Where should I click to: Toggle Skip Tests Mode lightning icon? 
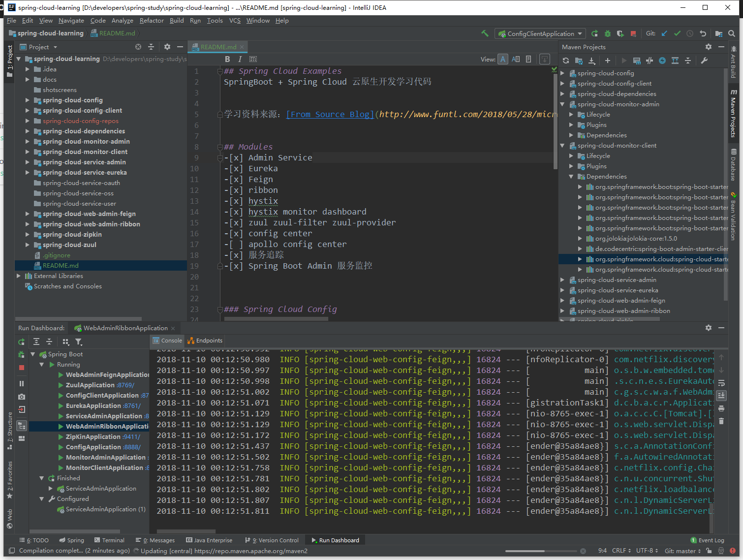tap(662, 61)
